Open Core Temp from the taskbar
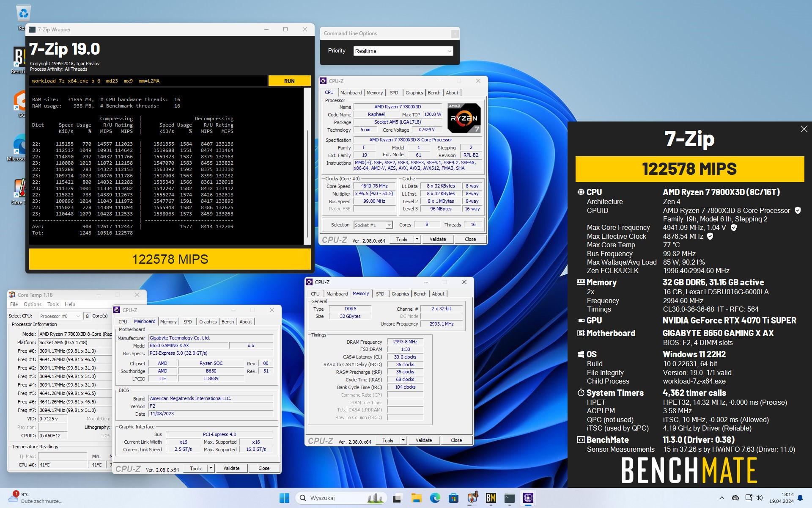 pos(472,498)
